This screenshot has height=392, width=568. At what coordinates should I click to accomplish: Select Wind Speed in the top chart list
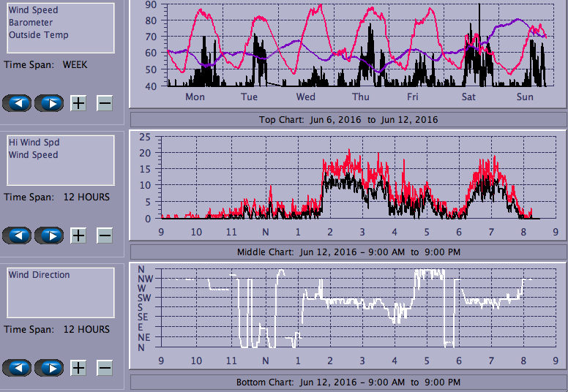(x=33, y=10)
